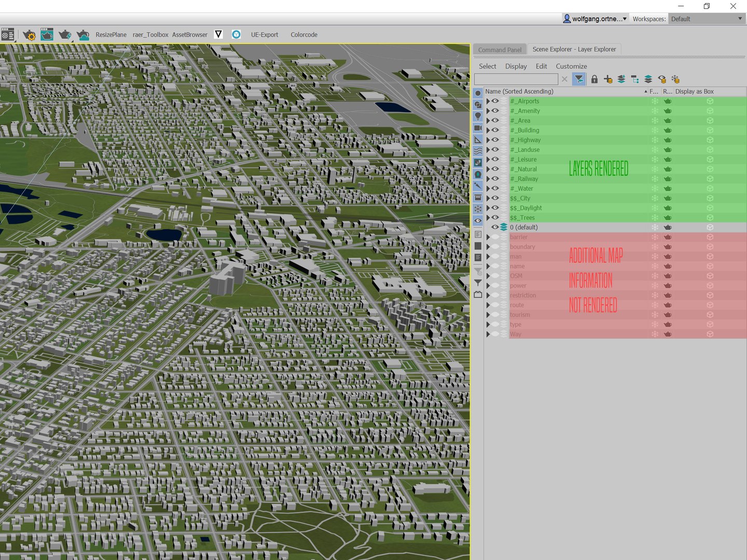
Task: Click Select Children hierarchy icon
Action: (635, 79)
